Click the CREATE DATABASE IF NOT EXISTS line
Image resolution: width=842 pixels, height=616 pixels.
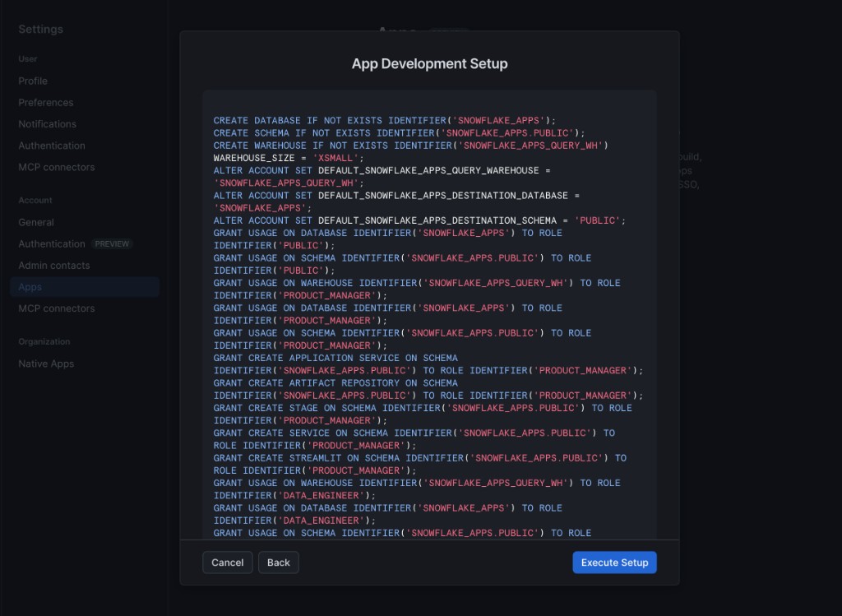tap(385, 120)
